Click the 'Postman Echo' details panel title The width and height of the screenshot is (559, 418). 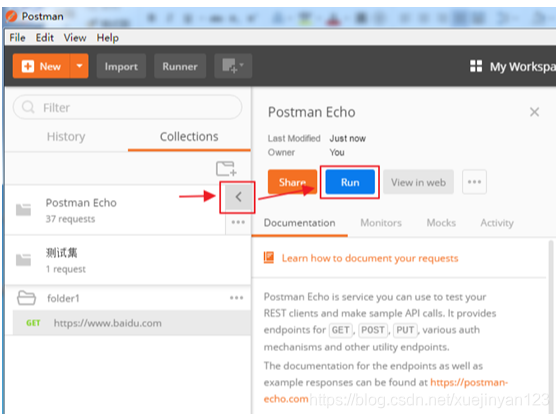pos(312,112)
